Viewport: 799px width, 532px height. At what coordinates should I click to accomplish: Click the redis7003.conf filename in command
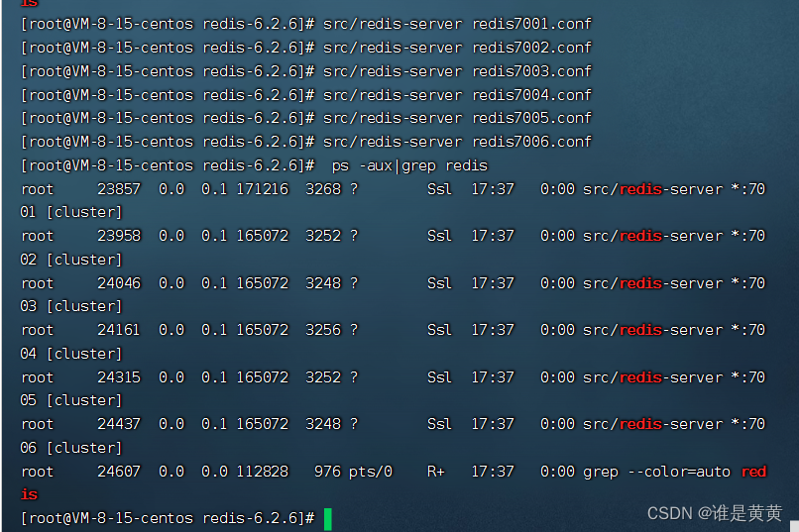[531, 70]
